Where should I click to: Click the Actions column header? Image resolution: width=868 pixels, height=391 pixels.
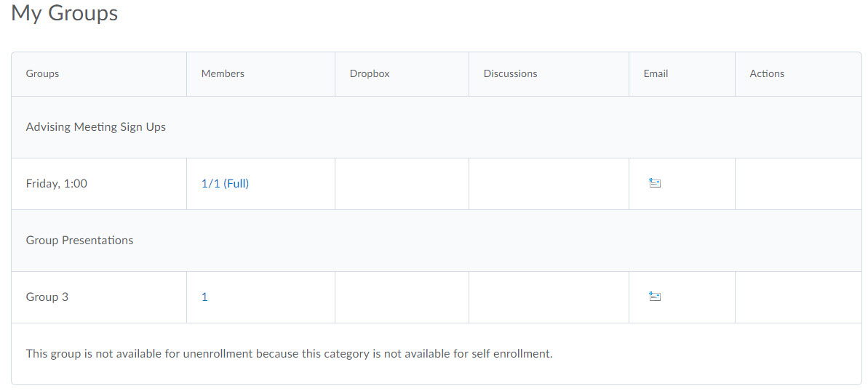(767, 73)
